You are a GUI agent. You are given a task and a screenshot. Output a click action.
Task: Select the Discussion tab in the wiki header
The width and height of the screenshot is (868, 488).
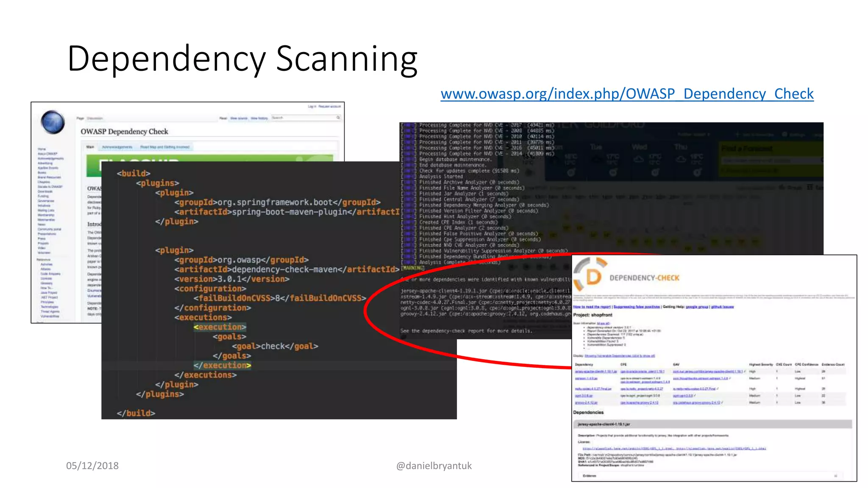[95, 119]
